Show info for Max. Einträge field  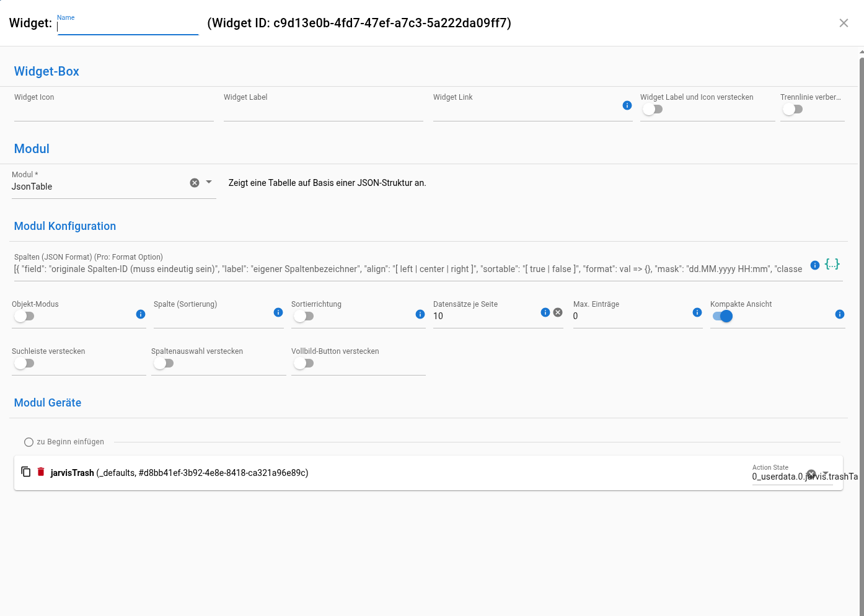697,312
